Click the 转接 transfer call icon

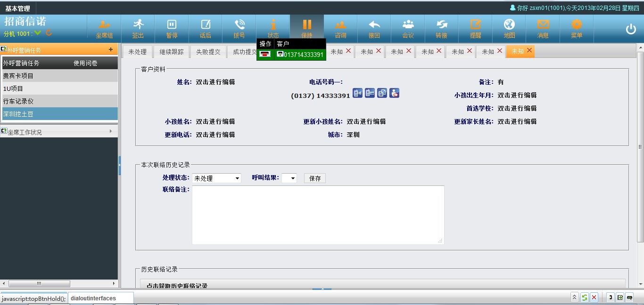click(441, 28)
